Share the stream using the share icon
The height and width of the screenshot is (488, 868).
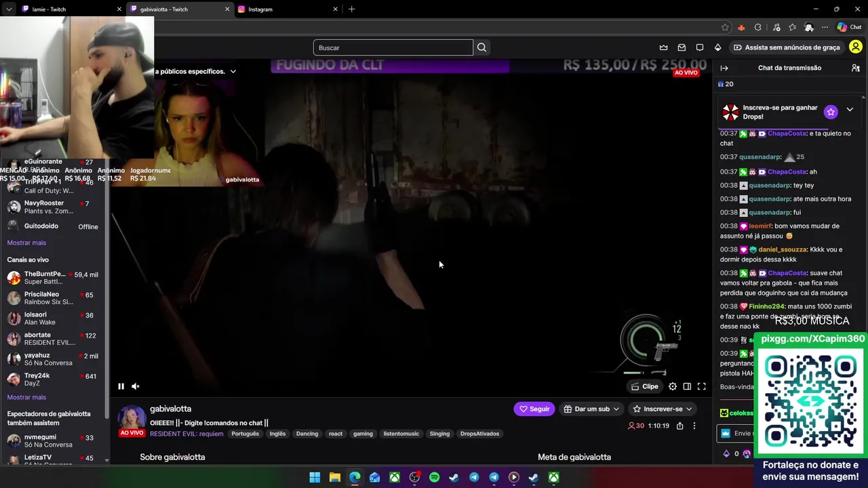click(x=679, y=426)
